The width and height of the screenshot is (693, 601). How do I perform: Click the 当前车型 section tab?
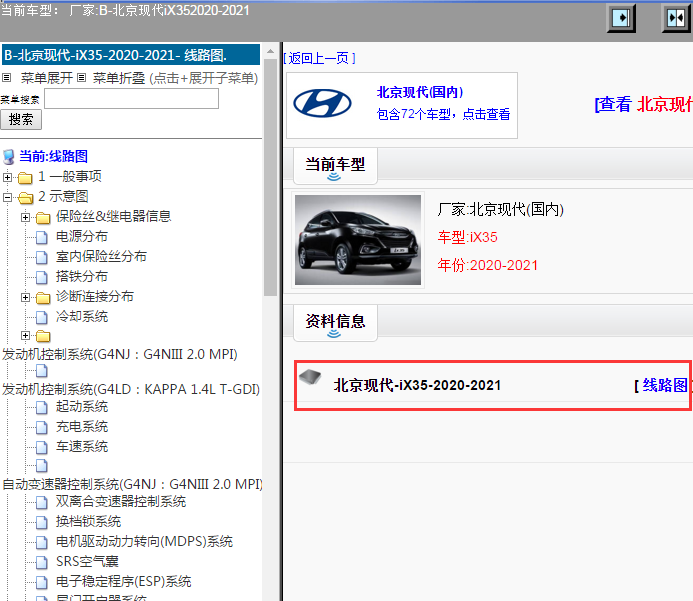[335, 166]
